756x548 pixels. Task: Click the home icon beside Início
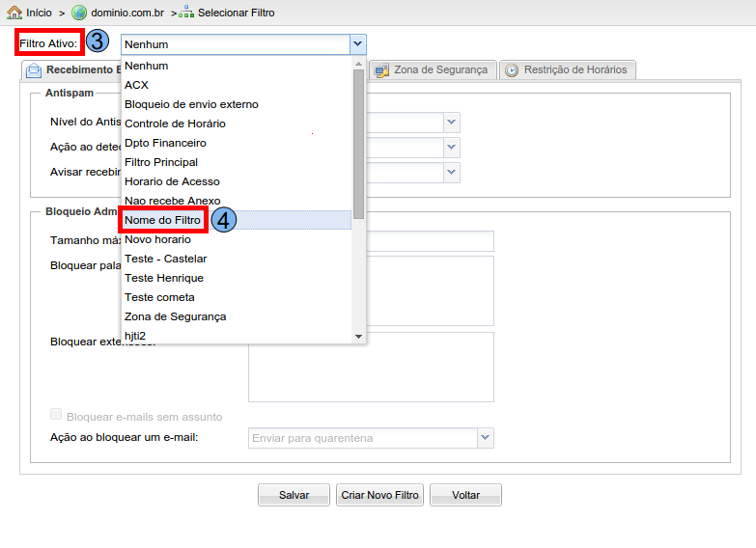14,13
